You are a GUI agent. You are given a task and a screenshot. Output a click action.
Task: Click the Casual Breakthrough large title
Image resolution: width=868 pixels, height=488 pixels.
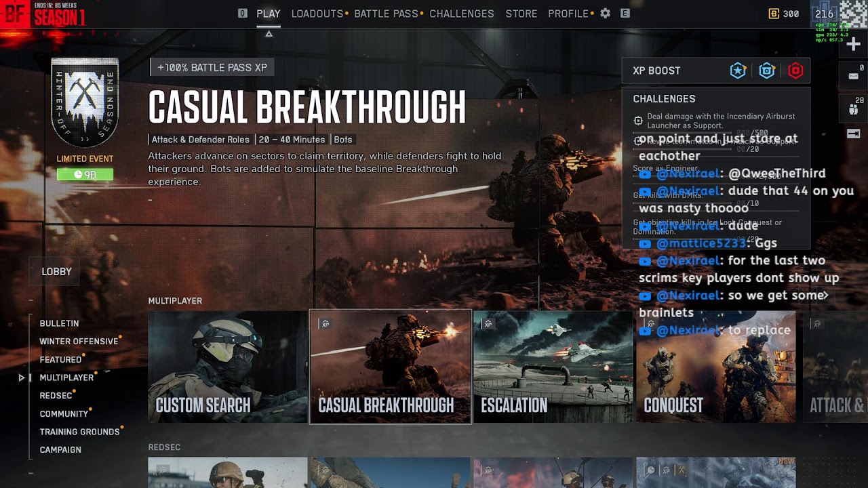click(x=307, y=107)
